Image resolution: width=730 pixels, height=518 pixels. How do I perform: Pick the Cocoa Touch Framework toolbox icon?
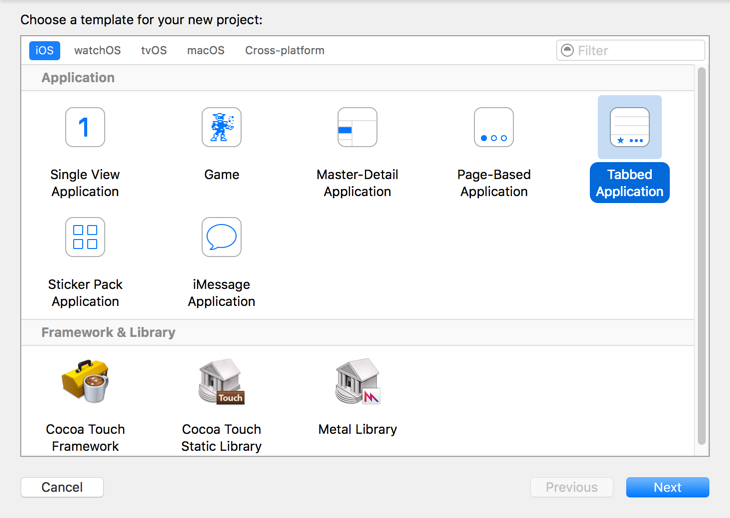click(85, 382)
